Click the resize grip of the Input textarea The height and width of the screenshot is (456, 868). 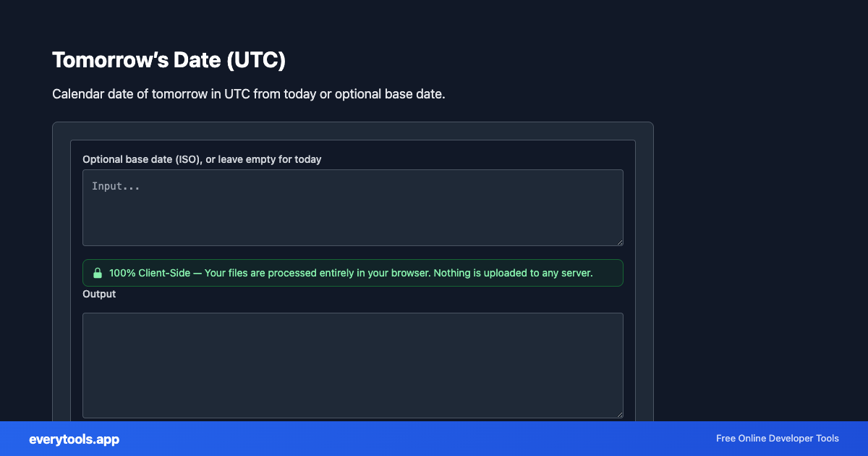pos(620,242)
